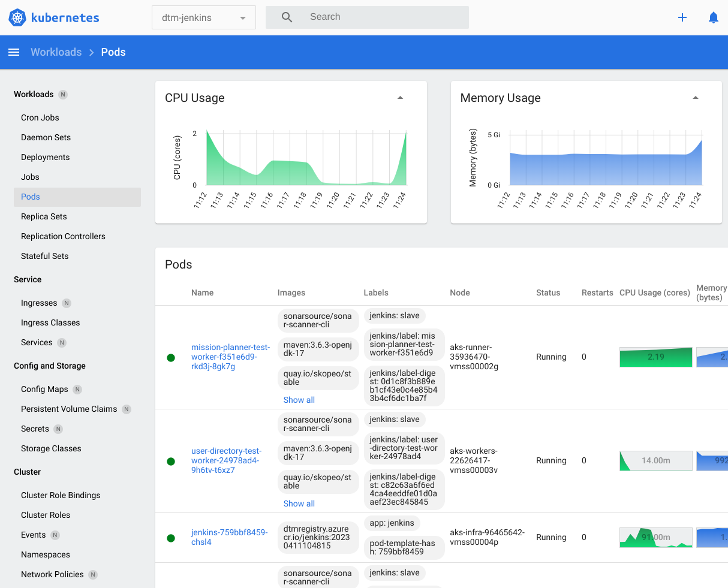Show all images for mission-planner pod
This screenshot has height=588, width=728.
pos(299,400)
